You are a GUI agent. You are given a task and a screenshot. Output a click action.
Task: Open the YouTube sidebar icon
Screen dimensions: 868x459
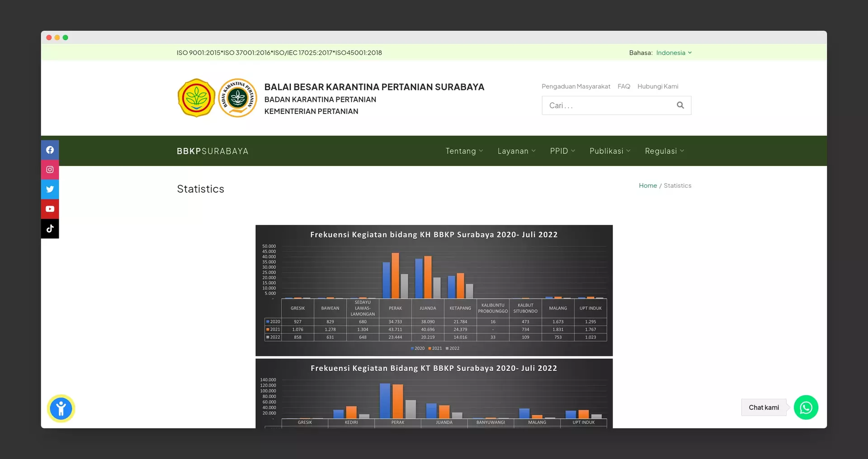(50, 209)
